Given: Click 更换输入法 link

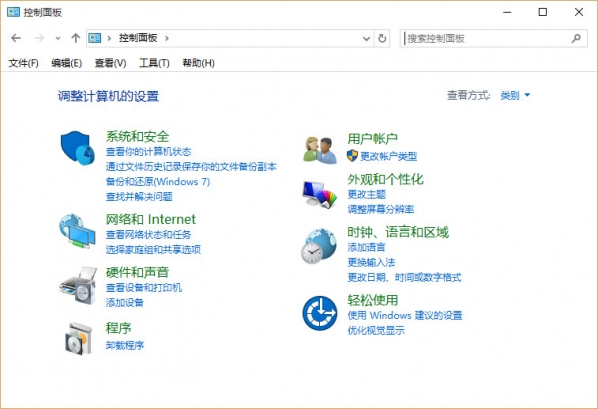Looking at the screenshot, I should point(371,262).
